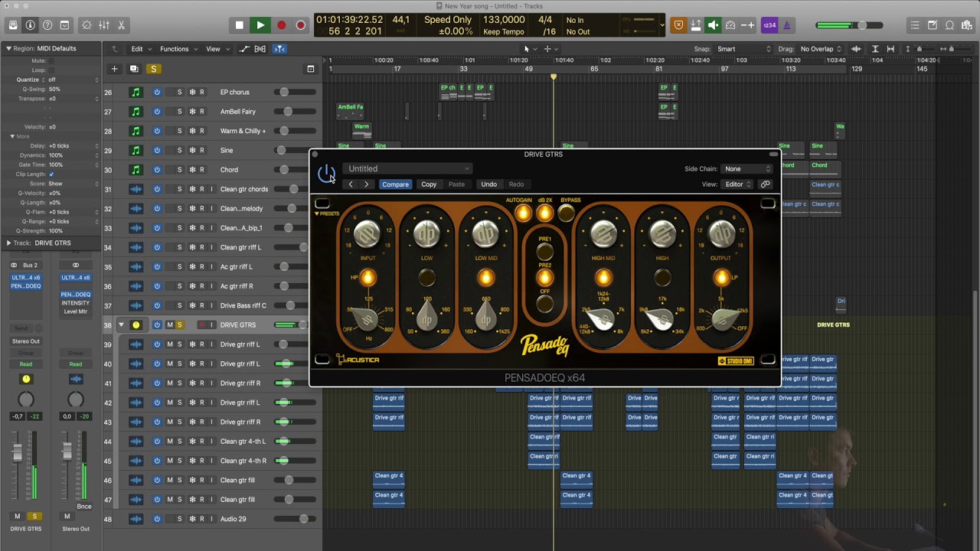
Task: Expand PRESETS triangle in plugin
Action: (x=317, y=214)
